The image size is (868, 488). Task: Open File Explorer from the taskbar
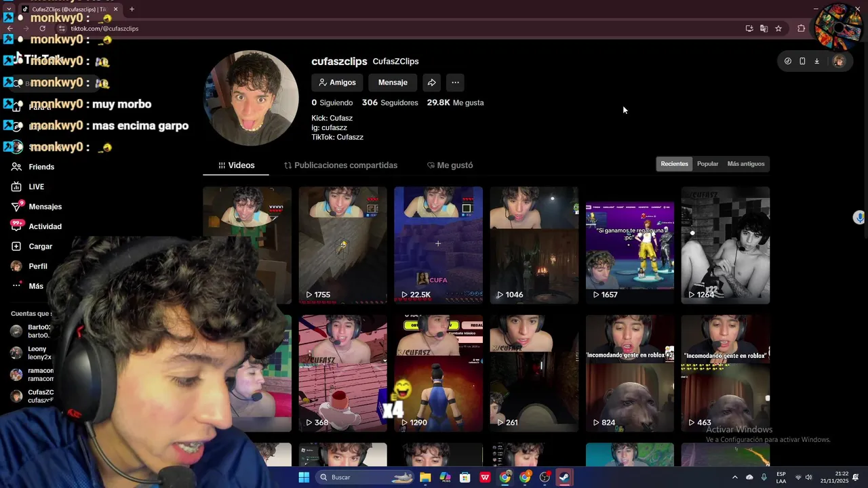(x=425, y=477)
